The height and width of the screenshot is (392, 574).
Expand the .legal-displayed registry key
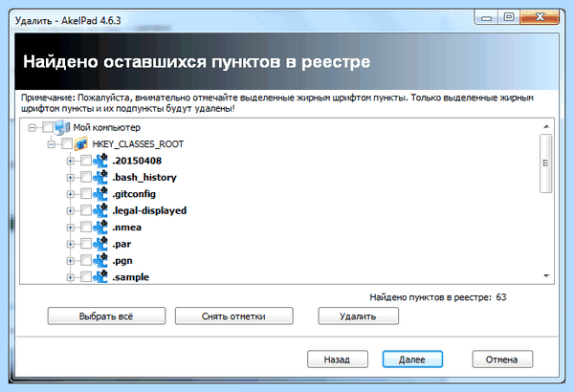70,211
